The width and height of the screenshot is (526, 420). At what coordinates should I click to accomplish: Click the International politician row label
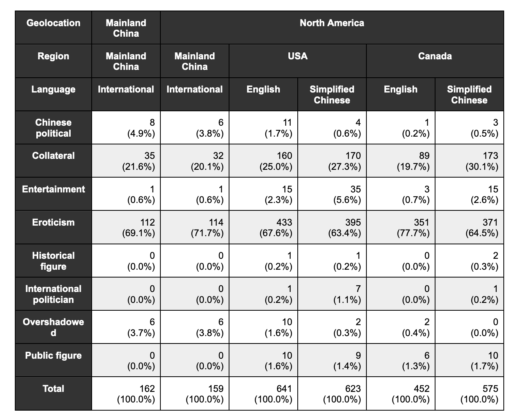53,294
